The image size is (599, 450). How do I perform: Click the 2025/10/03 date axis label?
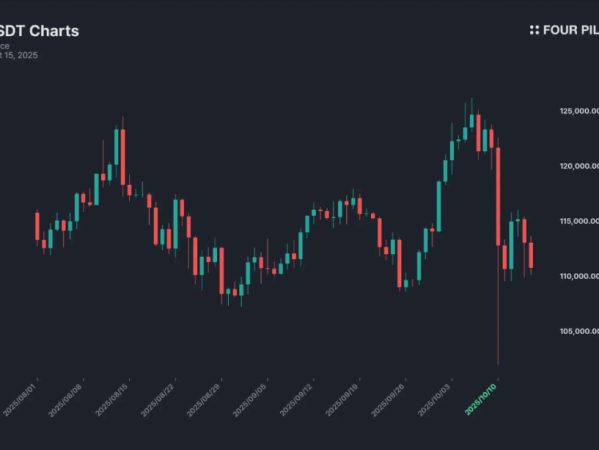tap(434, 400)
